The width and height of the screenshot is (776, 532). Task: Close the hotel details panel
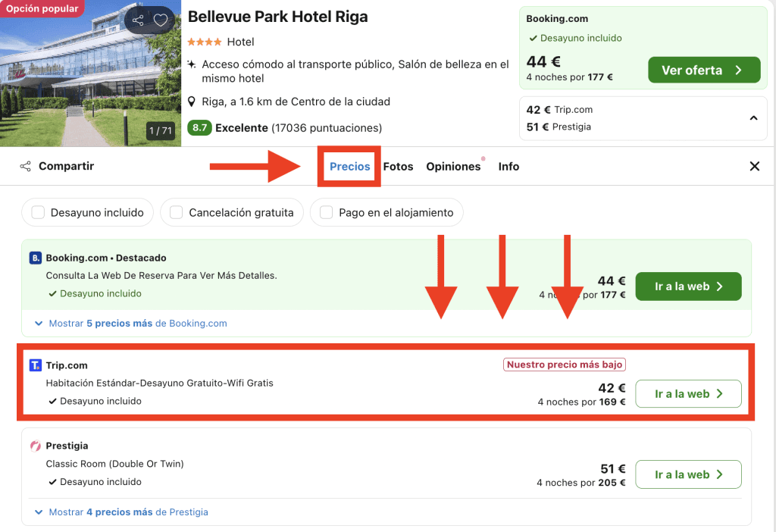pos(754,167)
